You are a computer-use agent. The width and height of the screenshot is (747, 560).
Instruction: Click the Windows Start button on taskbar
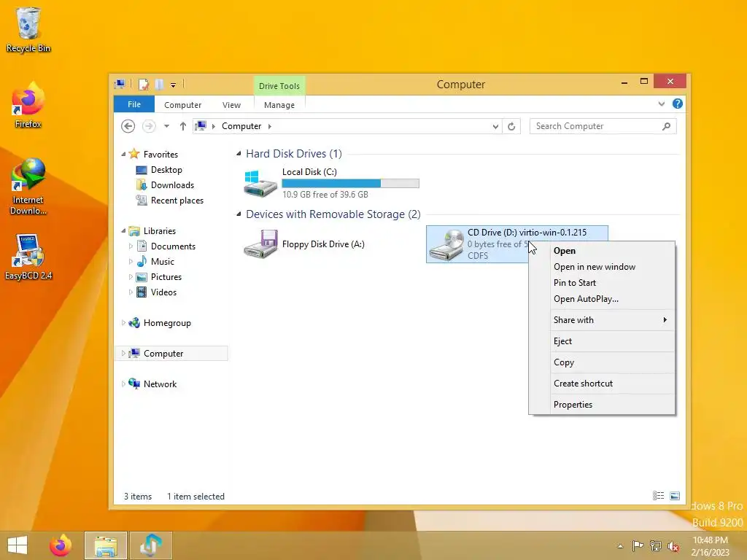18,545
